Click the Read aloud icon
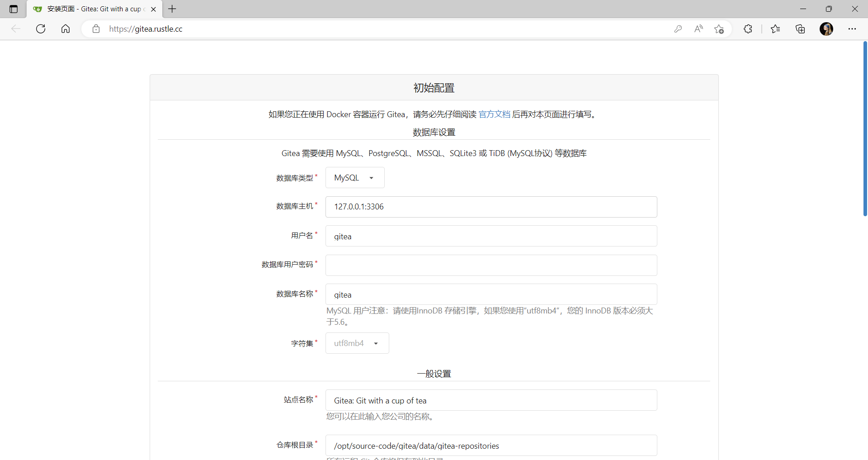 (x=698, y=29)
